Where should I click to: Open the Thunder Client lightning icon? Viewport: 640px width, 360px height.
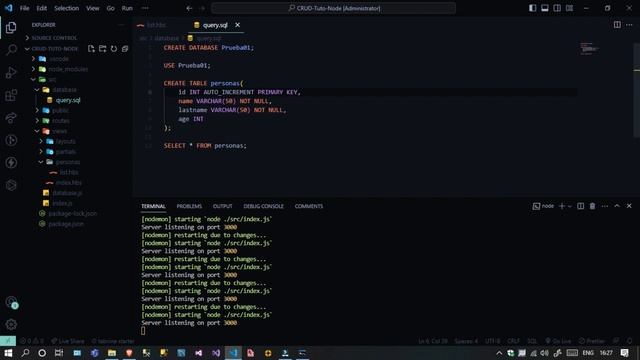11,162
